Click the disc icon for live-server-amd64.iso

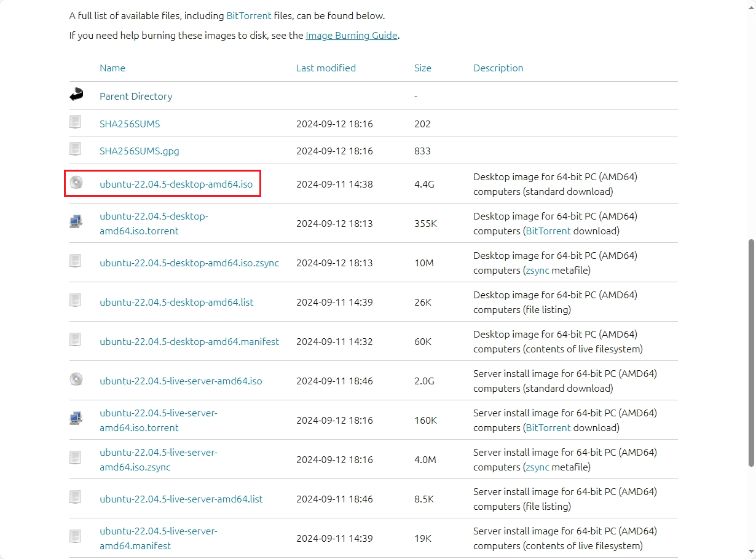76,379
